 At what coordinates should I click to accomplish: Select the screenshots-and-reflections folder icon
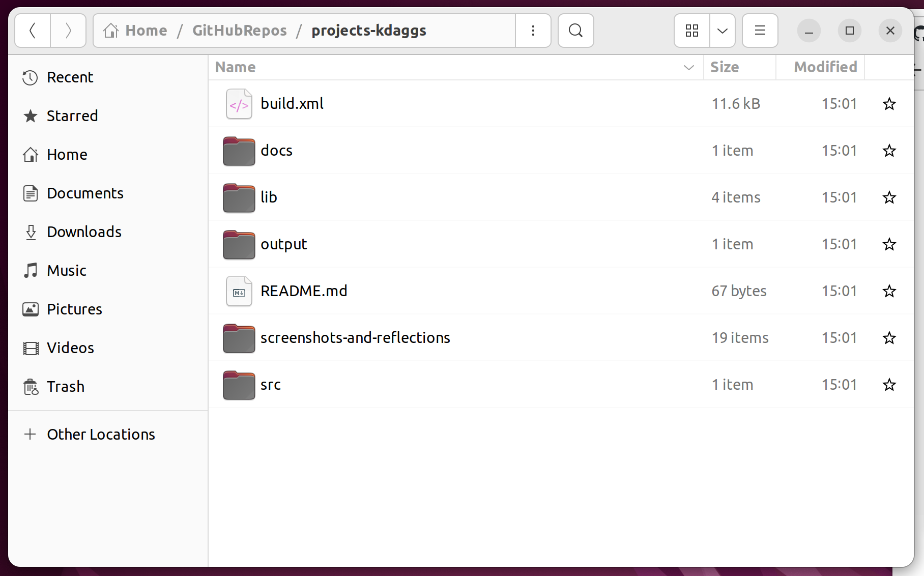click(239, 338)
